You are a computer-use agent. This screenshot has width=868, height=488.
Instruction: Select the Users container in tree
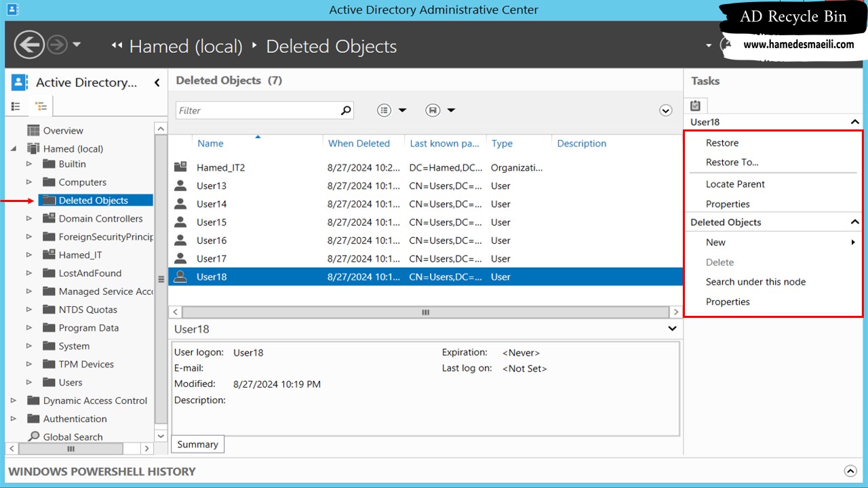pyautogui.click(x=71, y=383)
